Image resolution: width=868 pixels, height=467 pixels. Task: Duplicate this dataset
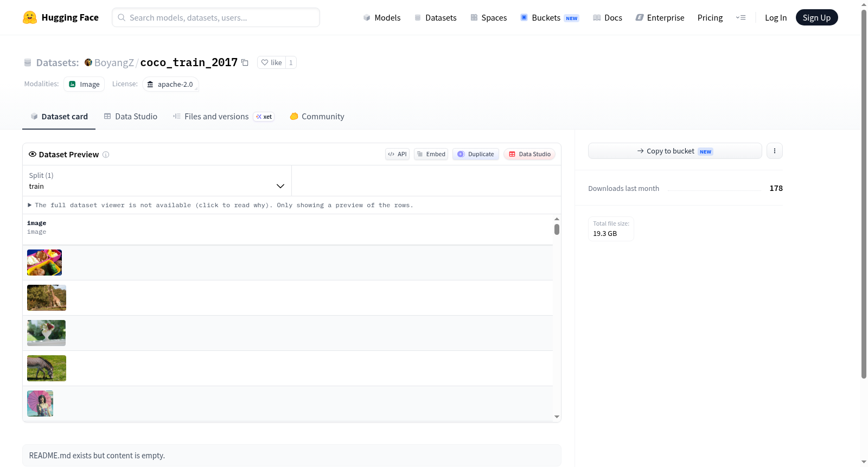point(476,154)
